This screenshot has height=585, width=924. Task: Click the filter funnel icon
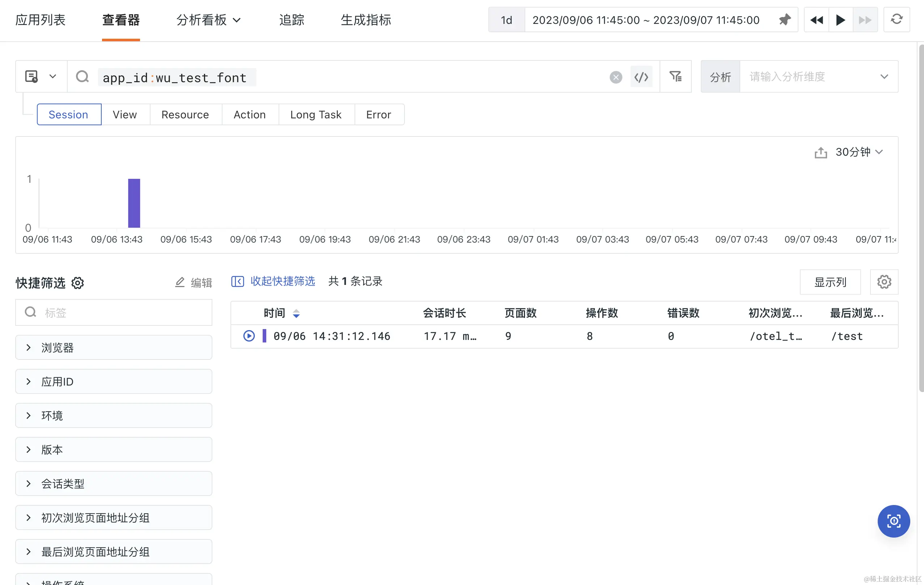(675, 76)
